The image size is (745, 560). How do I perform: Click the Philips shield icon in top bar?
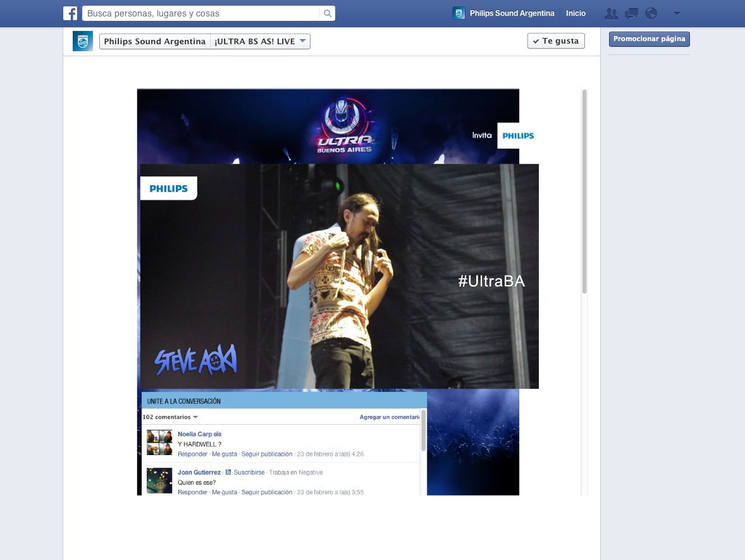coord(459,13)
